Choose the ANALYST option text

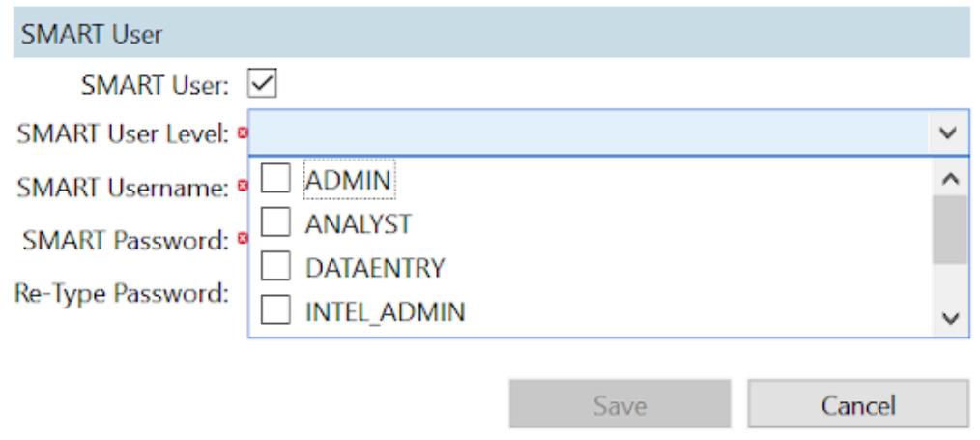tap(359, 223)
